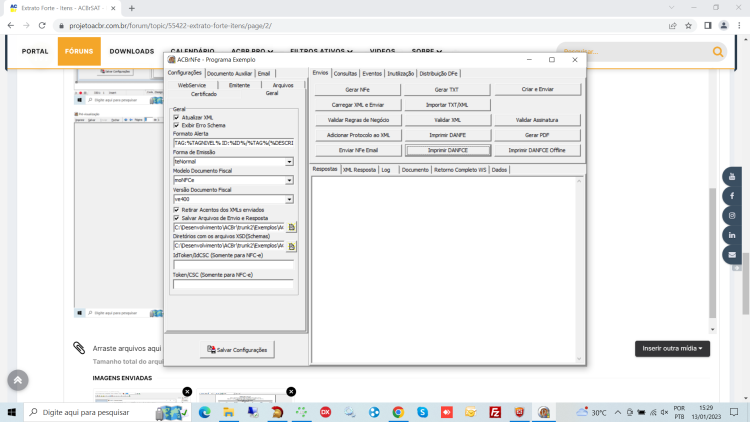Image resolution: width=750 pixels, height=422 pixels.
Task: Click the LinkedIn social icon
Action: coord(732,235)
